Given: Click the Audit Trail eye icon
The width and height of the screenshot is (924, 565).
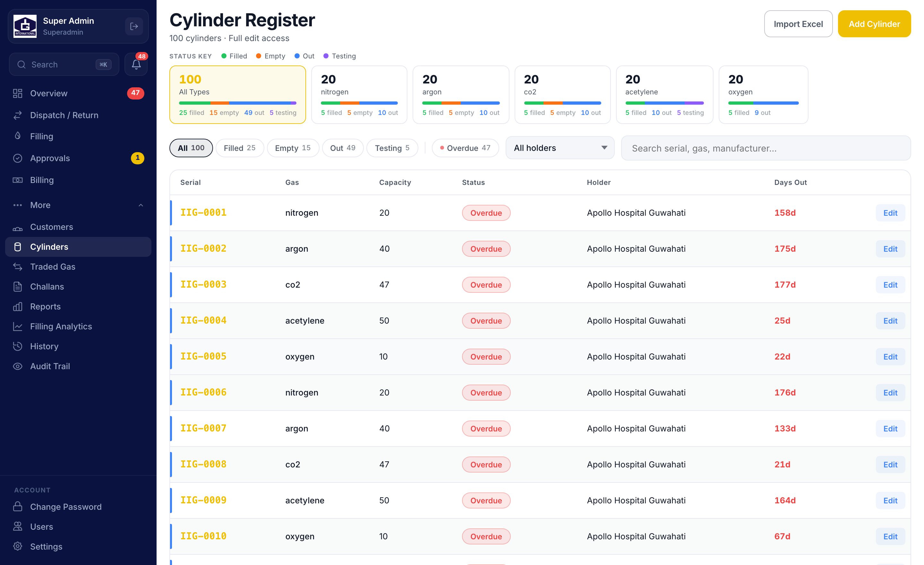Looking at the screenshot, I should pos(18,366).
